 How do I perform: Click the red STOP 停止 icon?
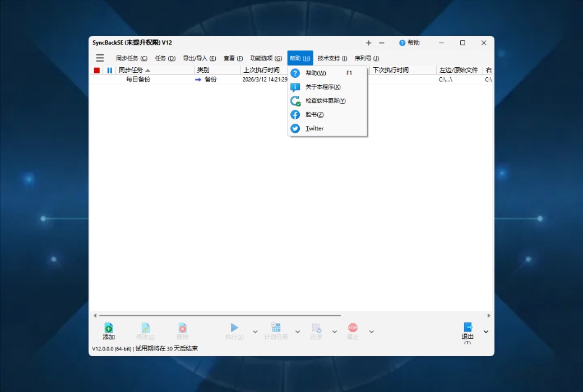coord(353,328)
